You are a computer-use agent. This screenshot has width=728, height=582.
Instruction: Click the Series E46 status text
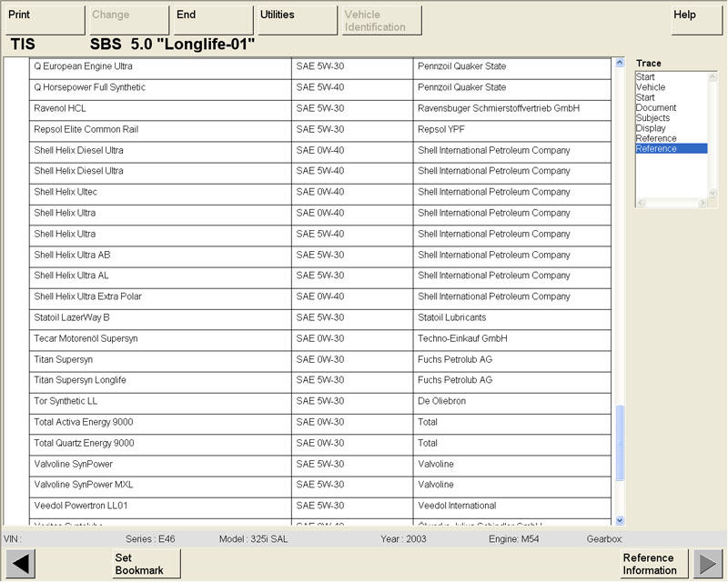(150, 539)
